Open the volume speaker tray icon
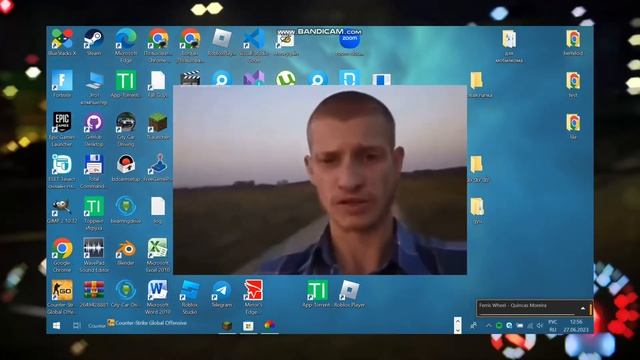This screenshot has height=360, width=640. [x=540, y=325]
